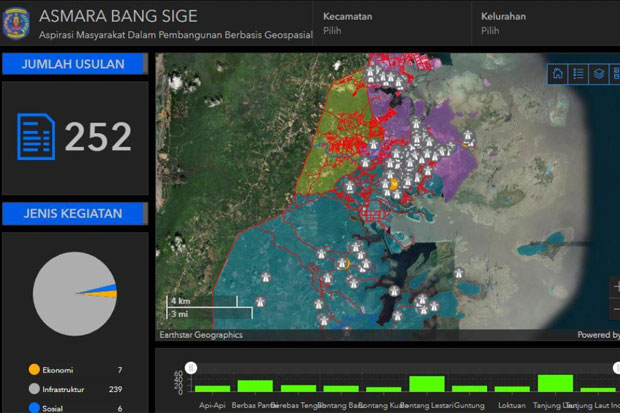Click the left chart range slider handle
This screenshot has height=413, width=620.
click(x=191, y=368)
